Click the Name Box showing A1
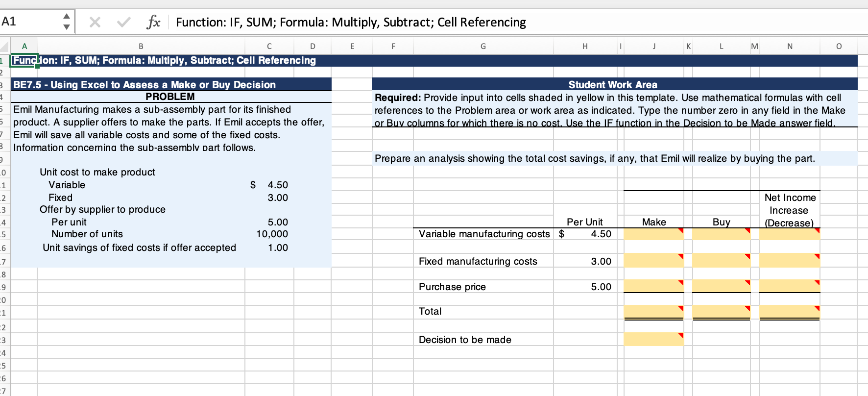 click(30, 22)
